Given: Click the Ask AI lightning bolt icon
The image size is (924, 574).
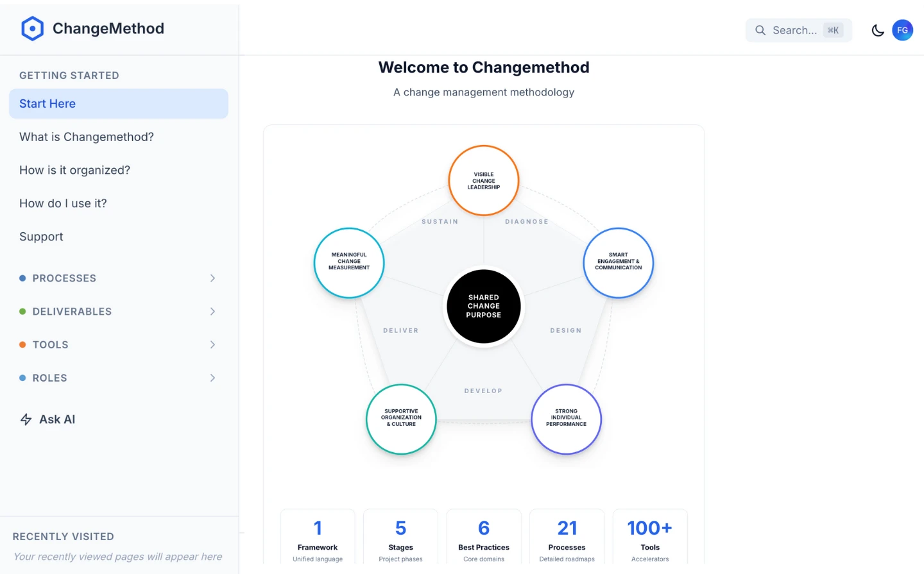Looking at the screenshot, I should (26, 419).
